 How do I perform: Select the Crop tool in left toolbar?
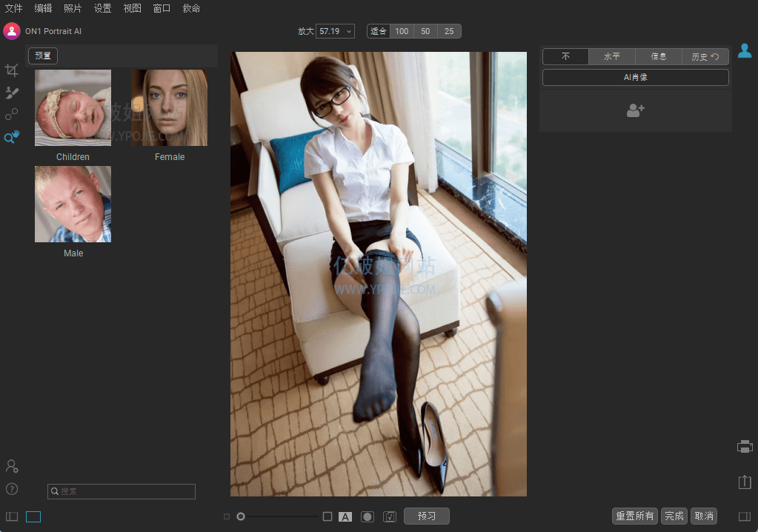(11, 70)
